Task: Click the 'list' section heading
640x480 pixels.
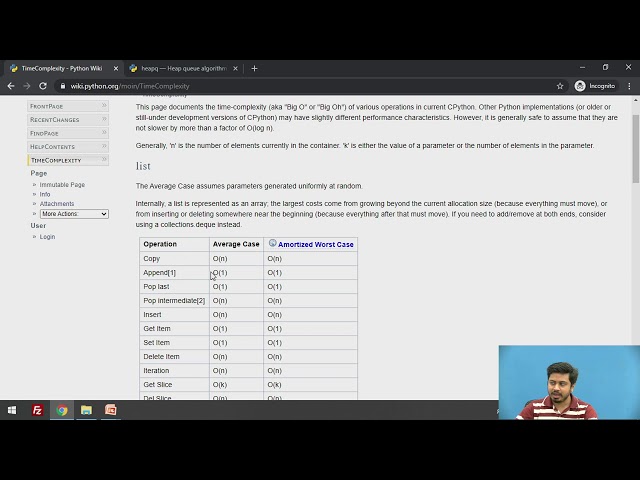Action: tap(143, 166)
